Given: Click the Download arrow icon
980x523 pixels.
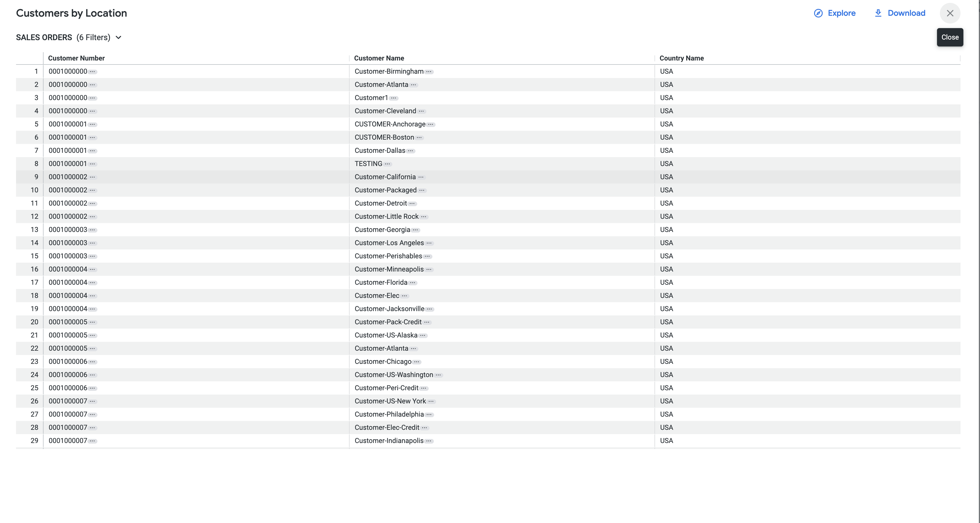Looking at the screenshot, I should point(878,13).
